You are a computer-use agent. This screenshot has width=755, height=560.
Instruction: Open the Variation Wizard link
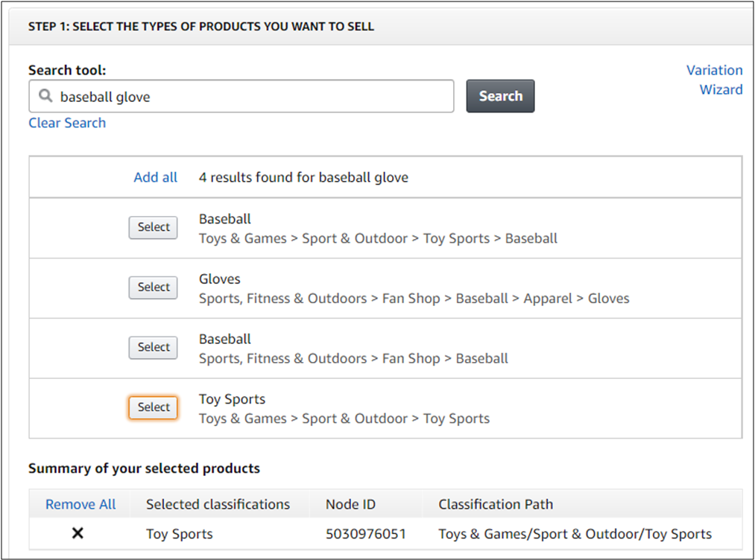click(714, 80)
